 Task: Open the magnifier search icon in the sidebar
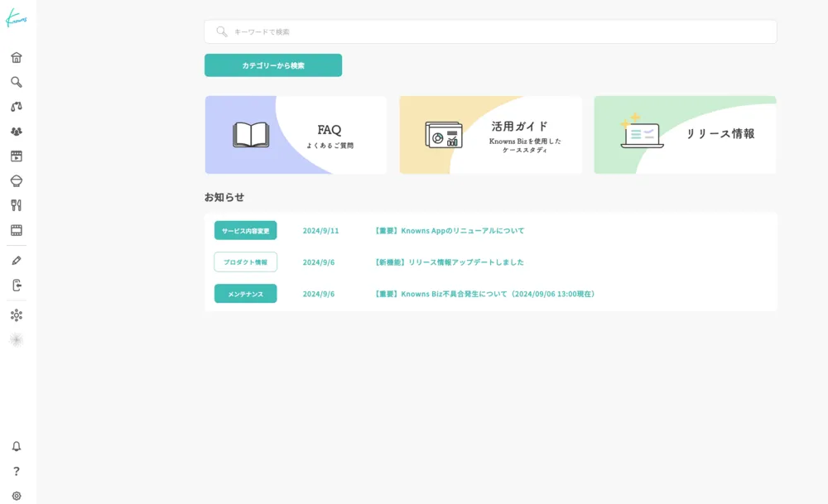[17, 82]
